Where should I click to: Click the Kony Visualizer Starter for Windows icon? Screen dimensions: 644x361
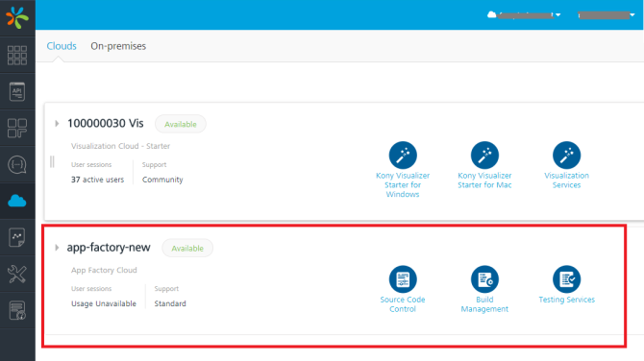click(403, 156)
